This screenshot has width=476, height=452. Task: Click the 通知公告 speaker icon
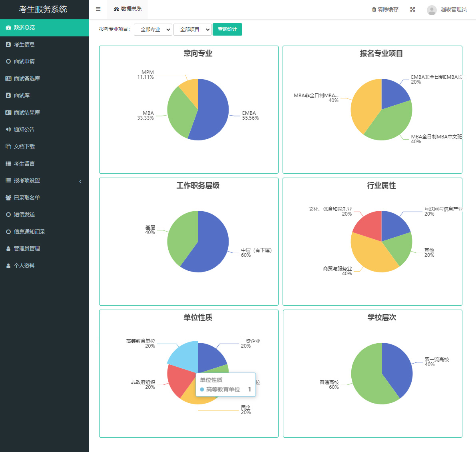point(8,130)
